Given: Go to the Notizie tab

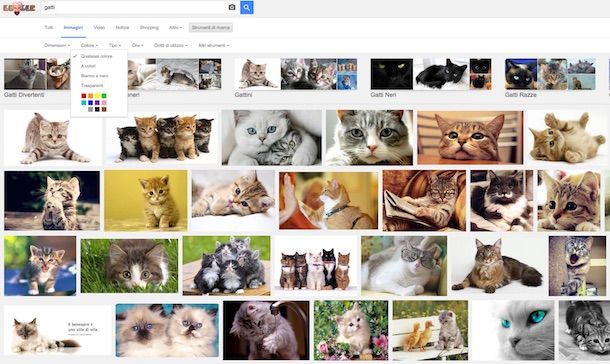Looking at the screenshot, I should click(122, 28).
